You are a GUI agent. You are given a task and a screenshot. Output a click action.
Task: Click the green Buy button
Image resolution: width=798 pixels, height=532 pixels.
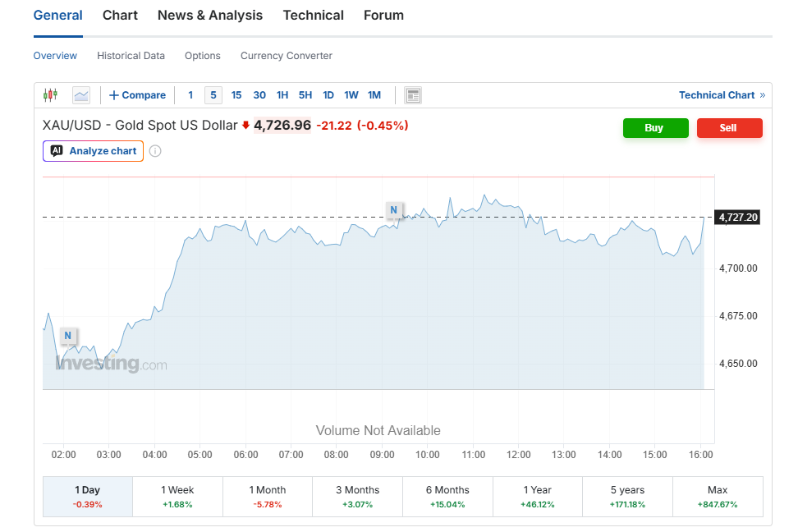654,128
